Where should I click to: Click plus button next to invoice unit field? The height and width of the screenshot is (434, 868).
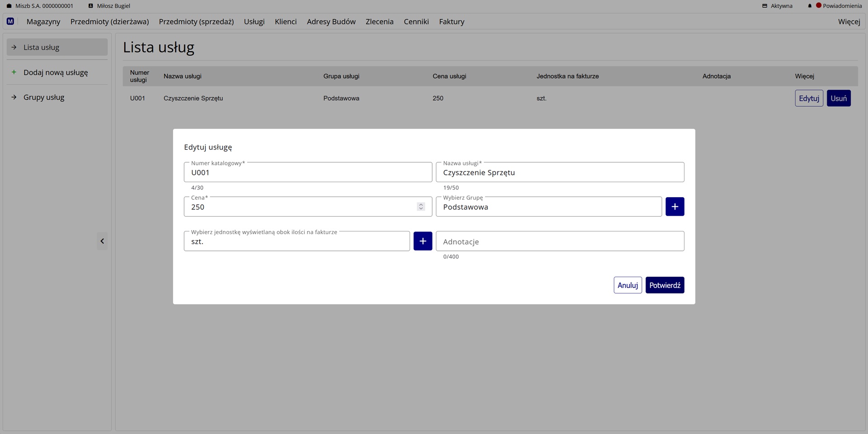click(x=423, y=241)
